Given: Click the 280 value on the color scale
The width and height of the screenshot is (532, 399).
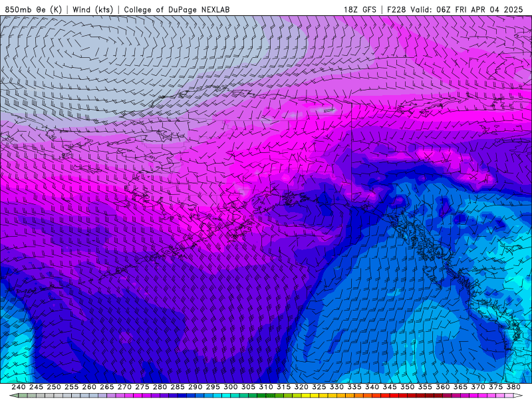Looking at the screenshot, I should pos(160,387).
